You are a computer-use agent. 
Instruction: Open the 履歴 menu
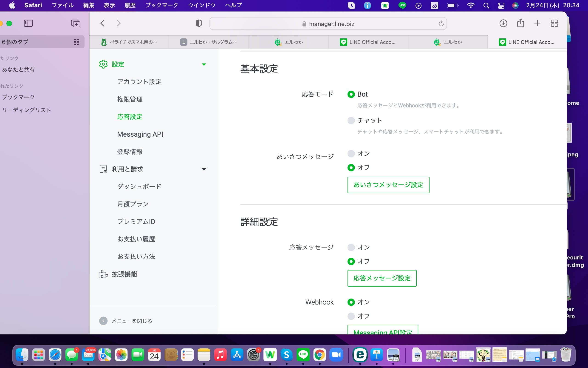(x=130, y=5)
